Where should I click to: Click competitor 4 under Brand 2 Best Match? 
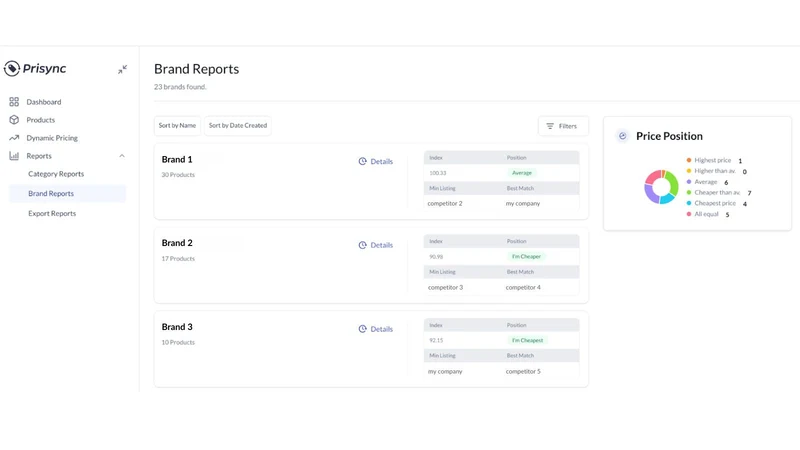pos(523,287)
